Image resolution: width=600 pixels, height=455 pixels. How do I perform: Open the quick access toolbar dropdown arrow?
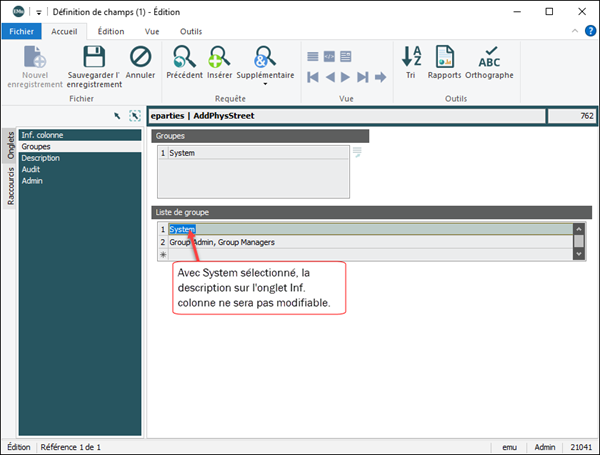(x=38, y=11)
